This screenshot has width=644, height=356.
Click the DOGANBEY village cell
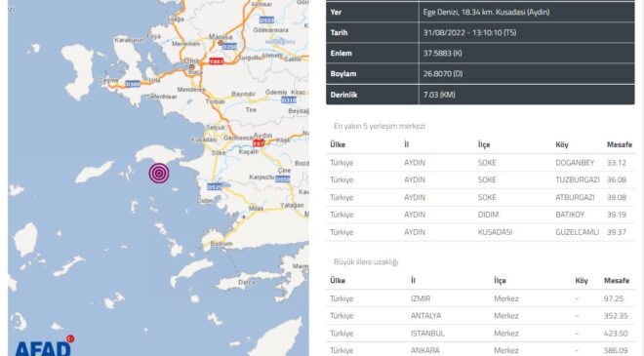point(575,163)
